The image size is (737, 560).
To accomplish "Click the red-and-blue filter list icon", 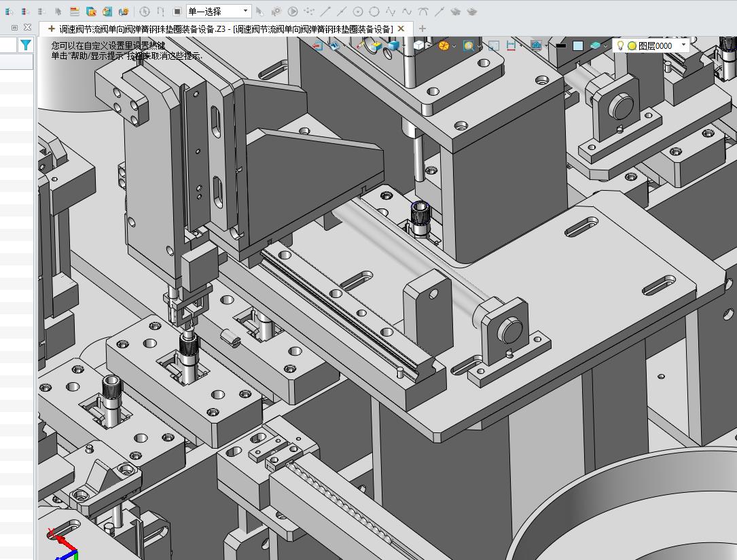I will (25, 12).
